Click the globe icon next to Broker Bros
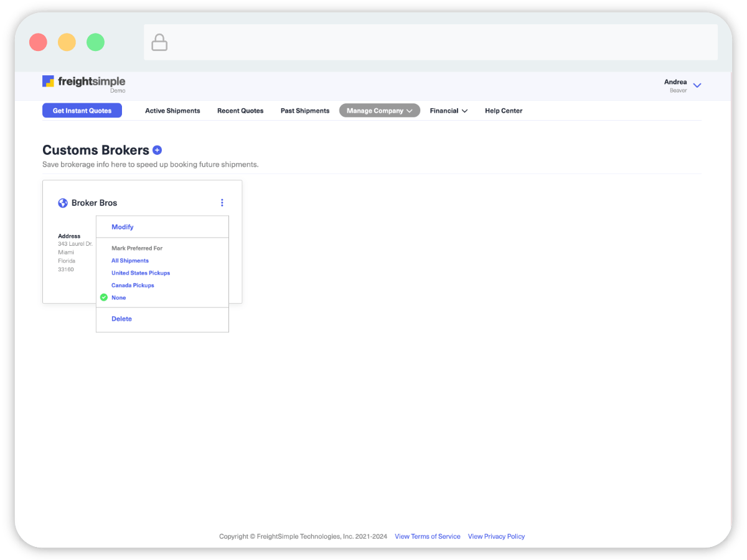The height and width of the screenshot is (560, 747). coord(63,203)
